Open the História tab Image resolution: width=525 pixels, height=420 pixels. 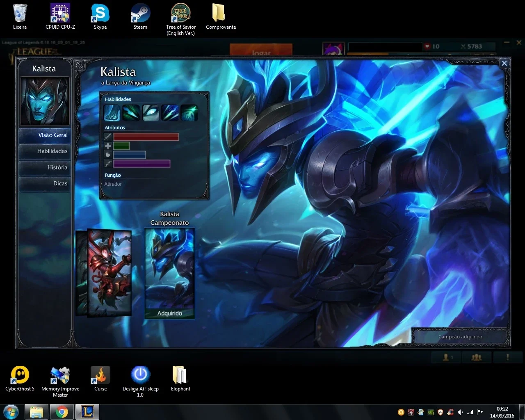(x=45, y=168)
